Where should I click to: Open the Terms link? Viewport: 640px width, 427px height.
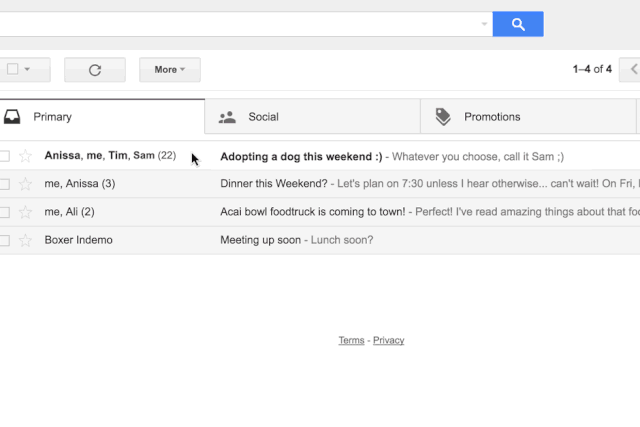(x=351, y=340)
